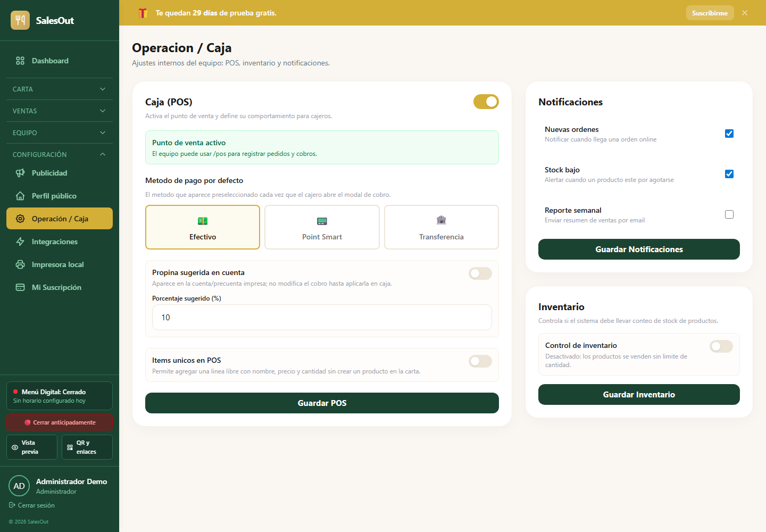Click the Punto de venta activo notice
This screenshot has height=532, width=766.
pos(322,147)
